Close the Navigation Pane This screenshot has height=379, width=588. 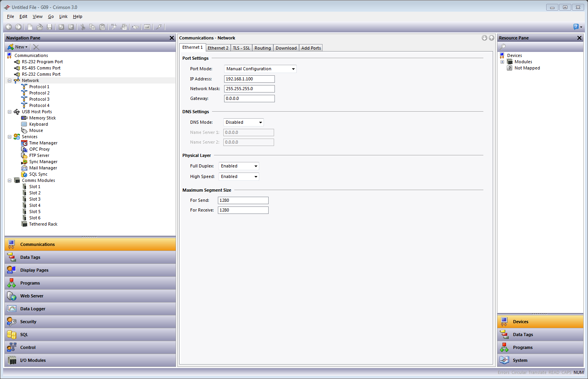click(172, 38)
